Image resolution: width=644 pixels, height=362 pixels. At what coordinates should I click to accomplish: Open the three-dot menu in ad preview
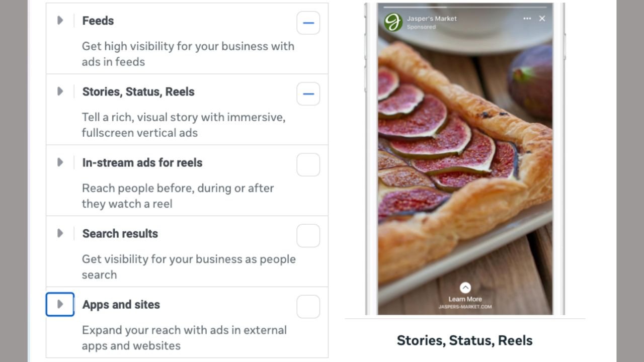tap(527, 19)
